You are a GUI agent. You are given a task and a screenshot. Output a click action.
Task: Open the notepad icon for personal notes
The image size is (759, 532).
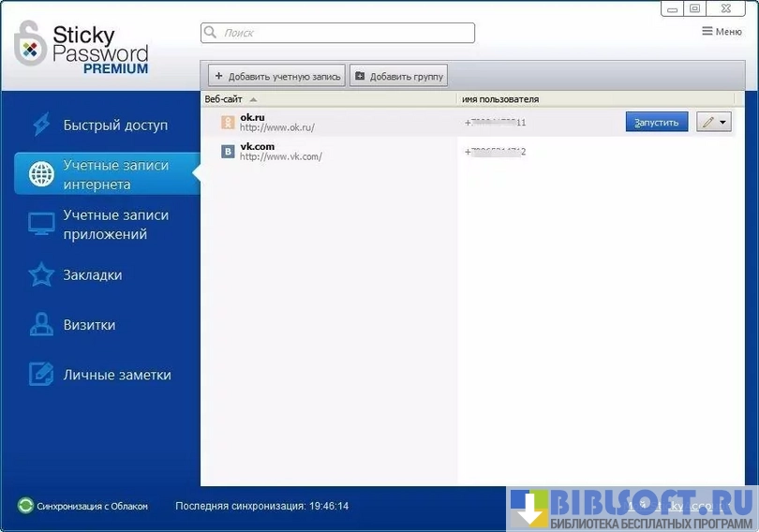[x=41, y=375]
